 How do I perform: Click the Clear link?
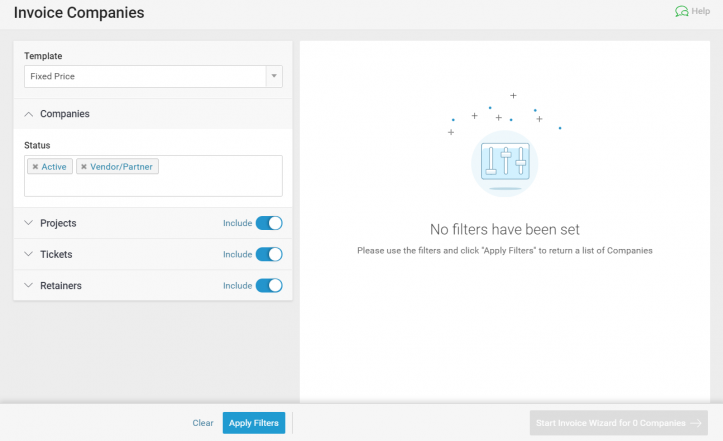click(x=203, y=423)
